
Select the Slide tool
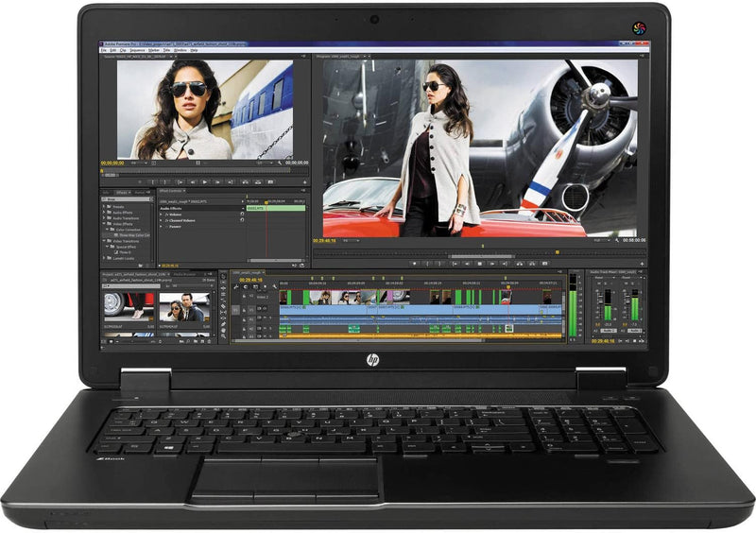(223, 318)
